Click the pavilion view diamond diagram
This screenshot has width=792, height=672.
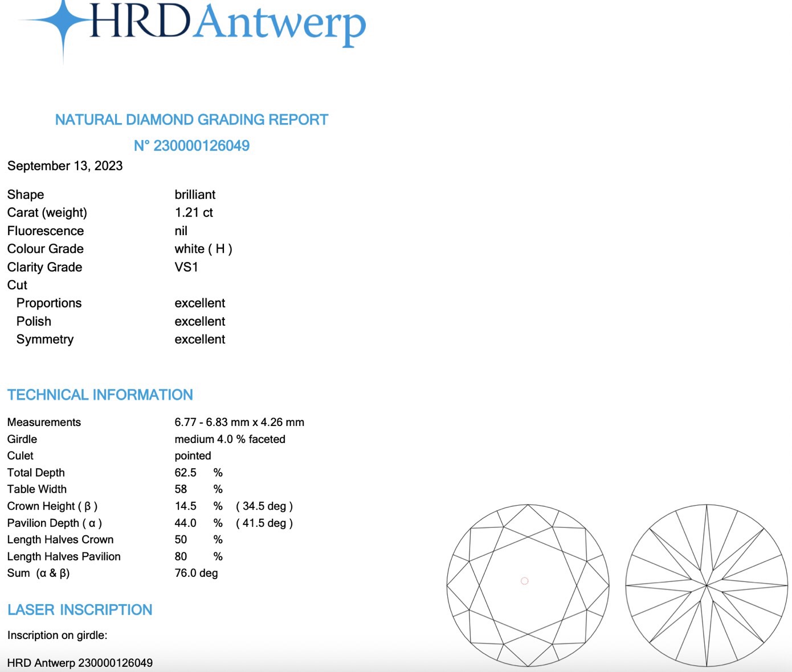[707, 585]
